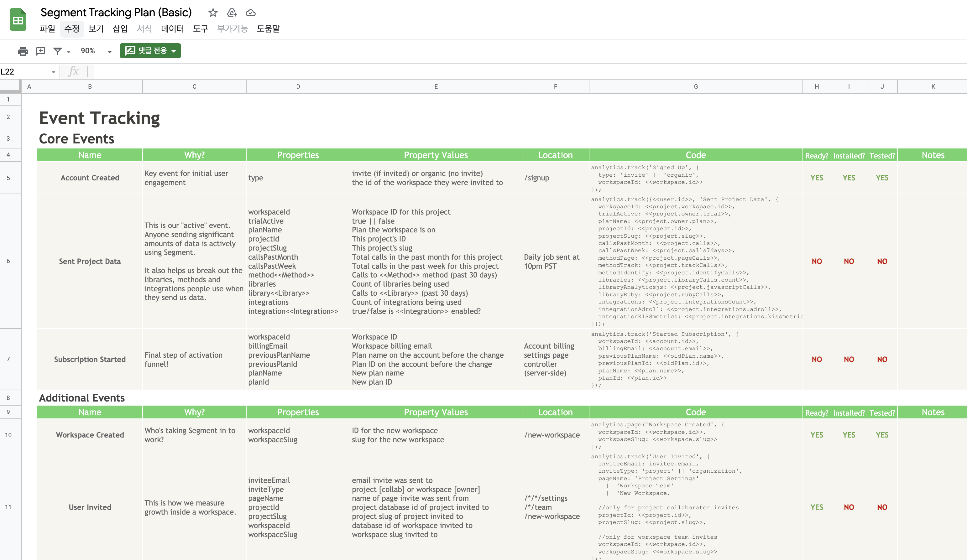
Task: Expand the 90% zoom dropdown
Action: tap(109, 51)
